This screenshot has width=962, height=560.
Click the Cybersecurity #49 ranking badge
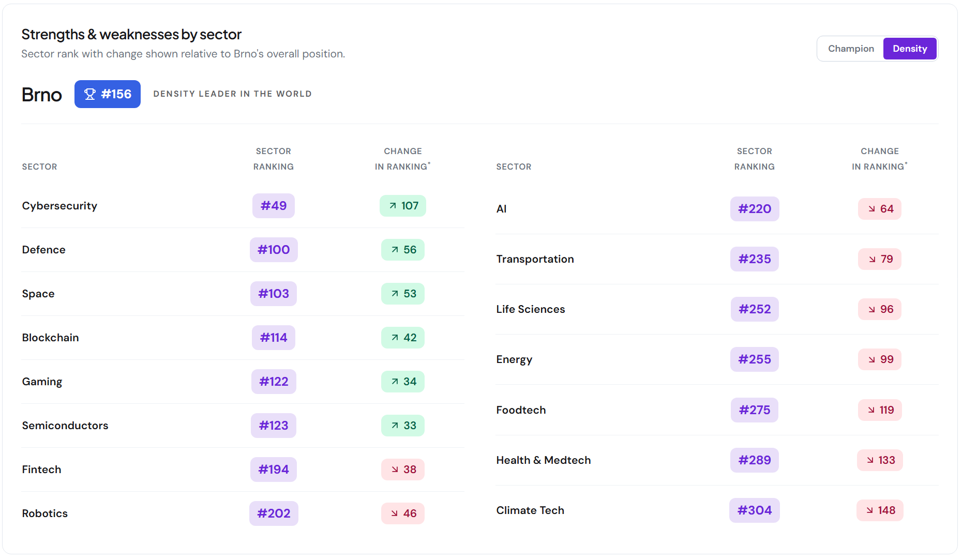point(274,206)
